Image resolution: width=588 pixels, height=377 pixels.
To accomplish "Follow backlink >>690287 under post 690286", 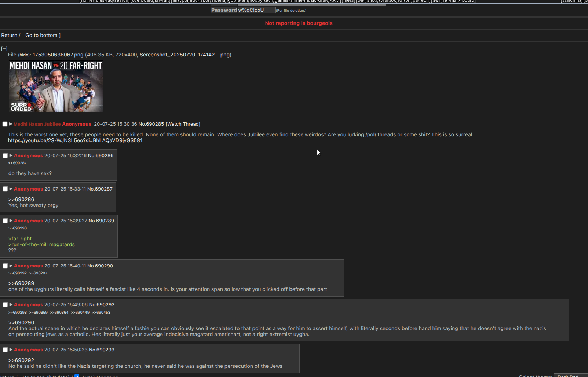I will point(18,163).
